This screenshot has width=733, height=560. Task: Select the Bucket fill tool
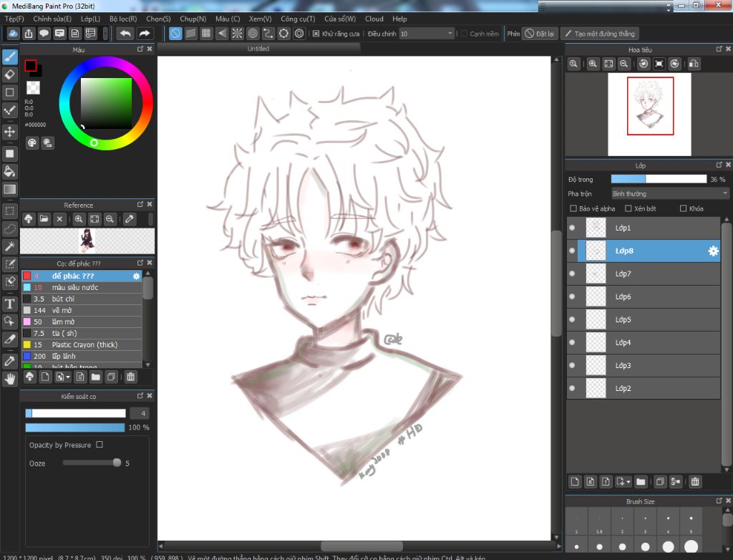pyautogui.click(x=10, y=171)
